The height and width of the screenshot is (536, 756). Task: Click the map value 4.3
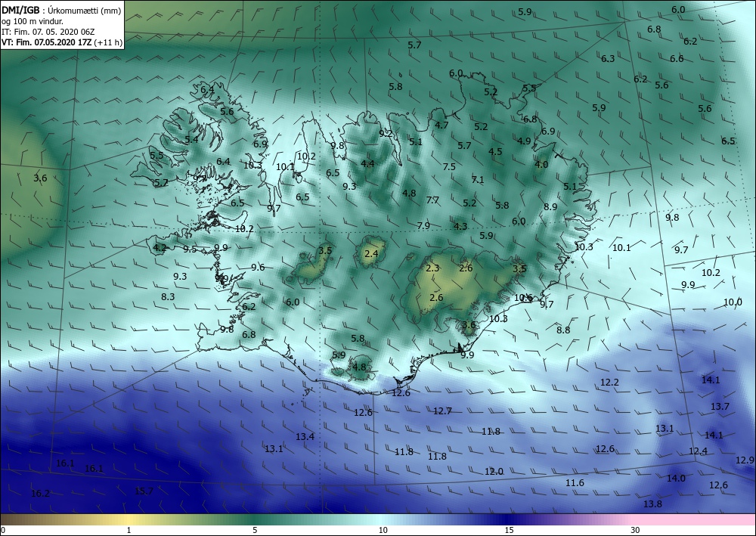[460, 226]
